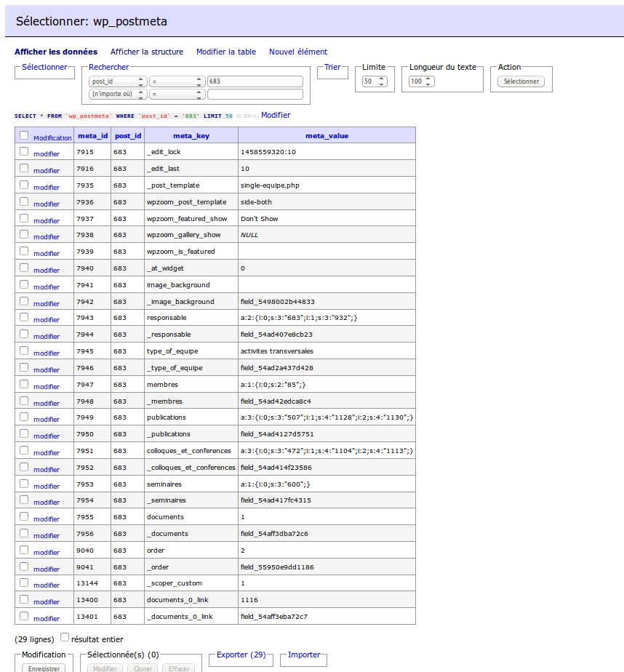
Task: Click modifier for meta_id 7947
Action: [x=47, y=387]
